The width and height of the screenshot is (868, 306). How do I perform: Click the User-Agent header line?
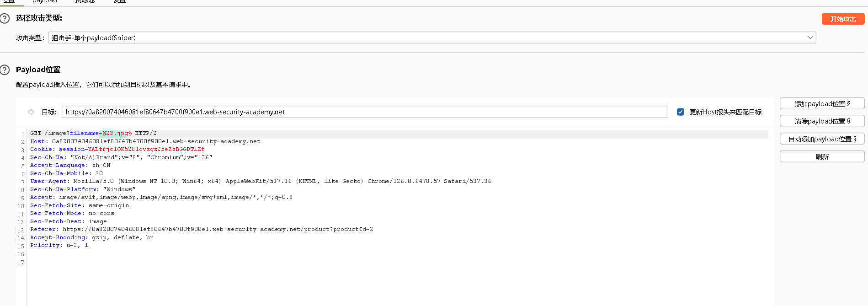[x=261, y=181]
